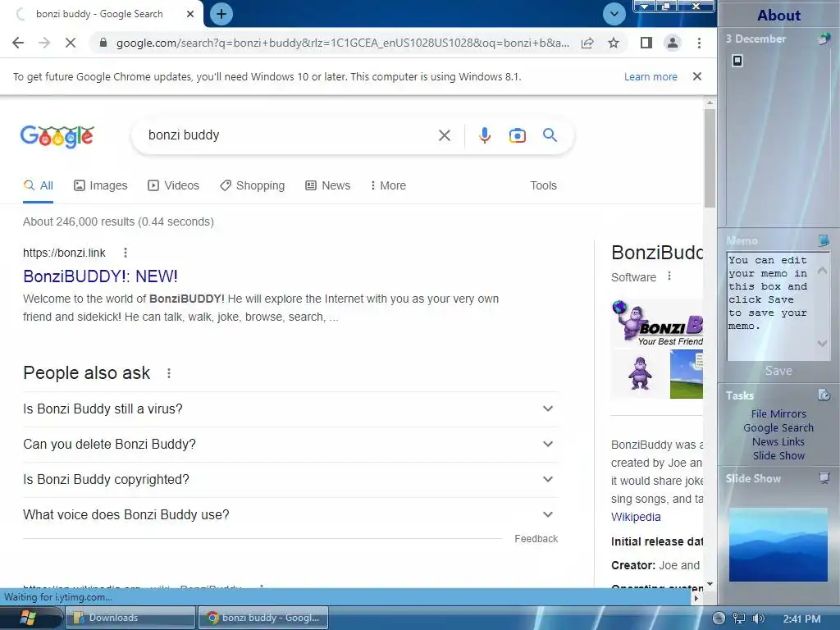Click the blue mountains slide image

[778, 545]
